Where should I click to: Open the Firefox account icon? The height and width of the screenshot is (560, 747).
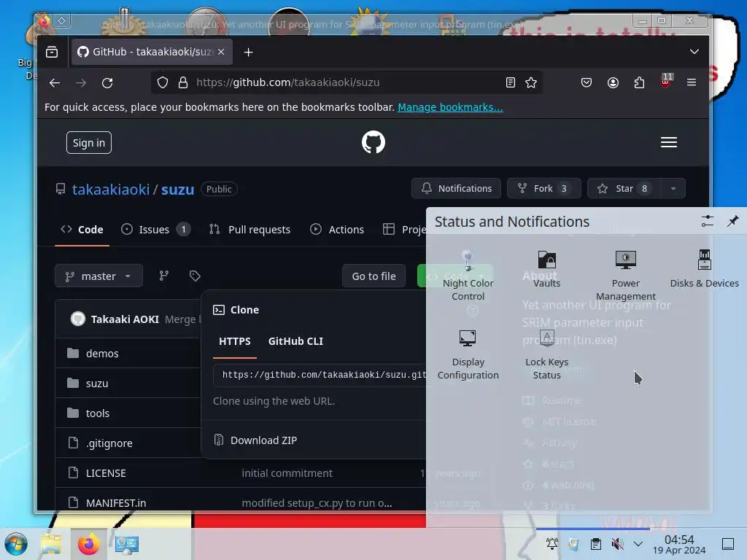tap(613, 83)
